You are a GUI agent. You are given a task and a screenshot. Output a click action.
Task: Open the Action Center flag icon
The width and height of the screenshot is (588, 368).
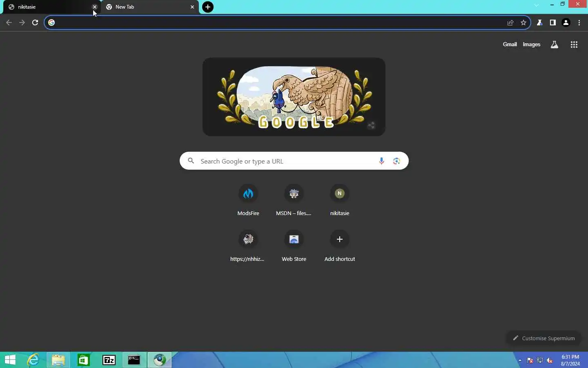tap(530, 360)
